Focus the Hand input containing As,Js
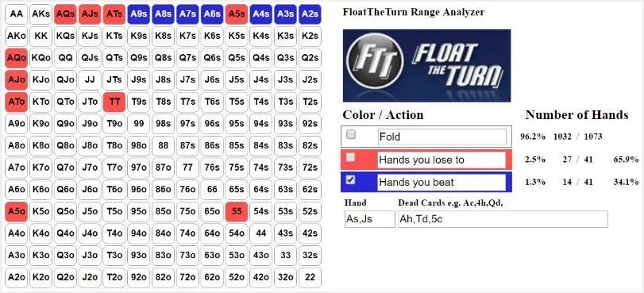This screenshot has height=293, width=644. pos(369,219)
